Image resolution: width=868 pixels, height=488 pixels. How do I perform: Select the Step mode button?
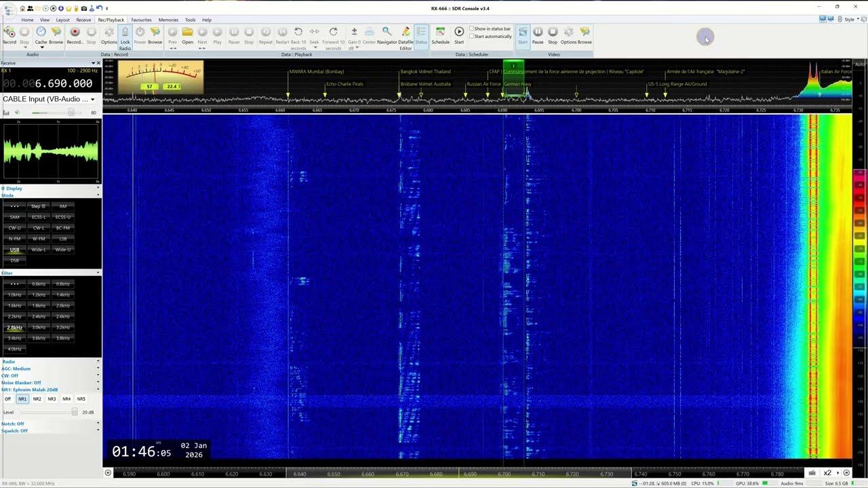click(x=39, y=206)
